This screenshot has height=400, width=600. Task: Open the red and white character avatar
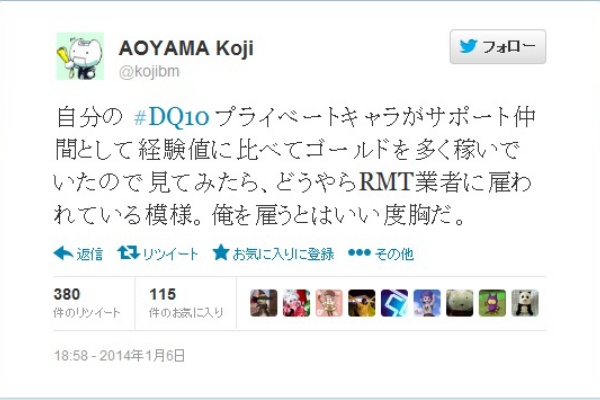296,303
